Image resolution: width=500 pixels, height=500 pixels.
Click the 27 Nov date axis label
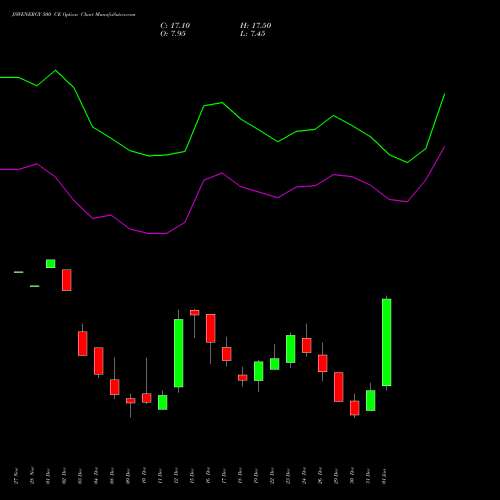click(x=16, y=477)
